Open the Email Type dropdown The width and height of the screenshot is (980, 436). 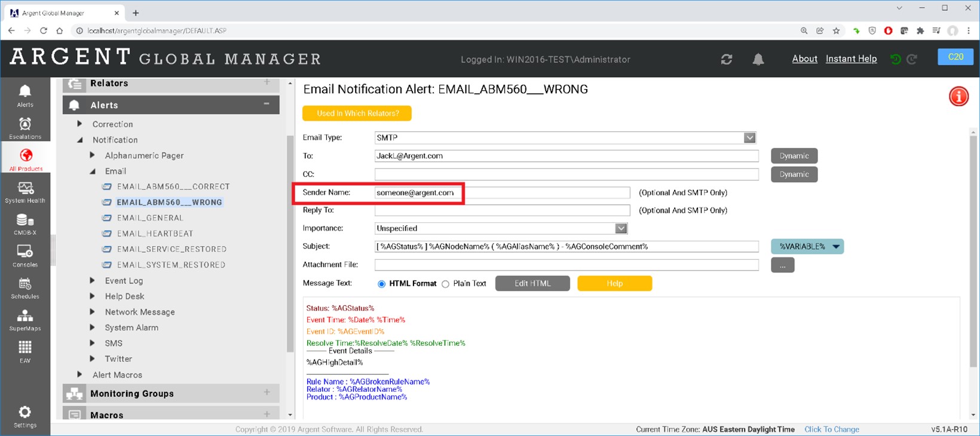coord(749,138)
